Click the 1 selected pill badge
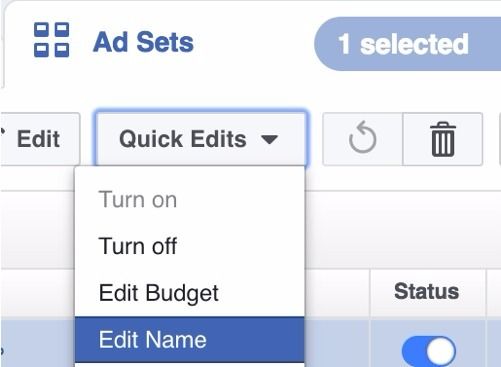Screen dimensions: 501x367 coord(407,44)
